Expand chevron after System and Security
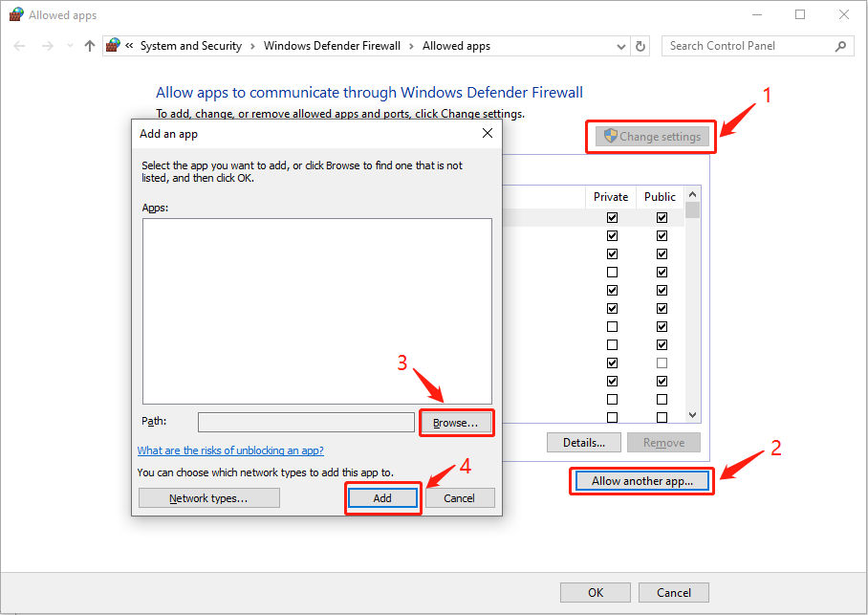The width and height of the screenshot is (868, 615). point(252,46)
